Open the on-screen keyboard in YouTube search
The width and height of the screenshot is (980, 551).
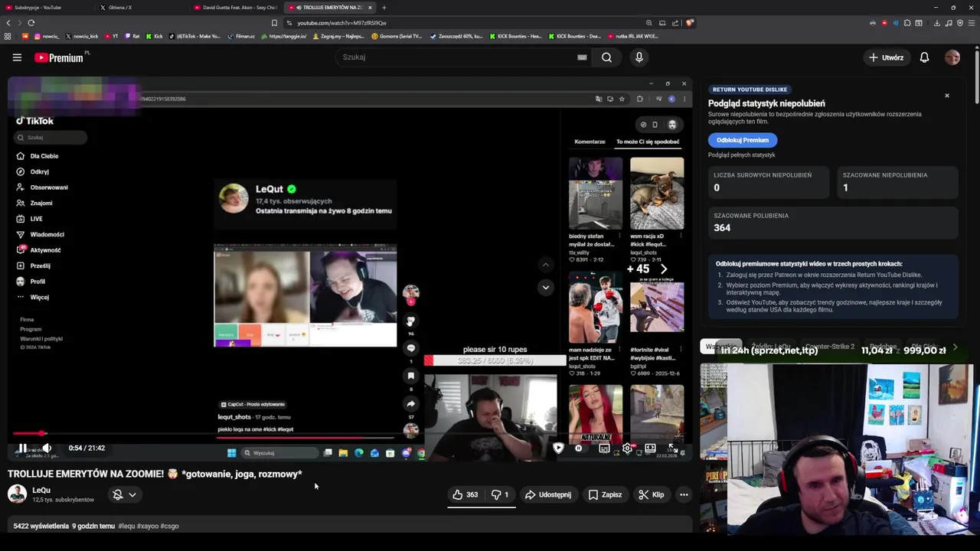click(x=582, y=57)
